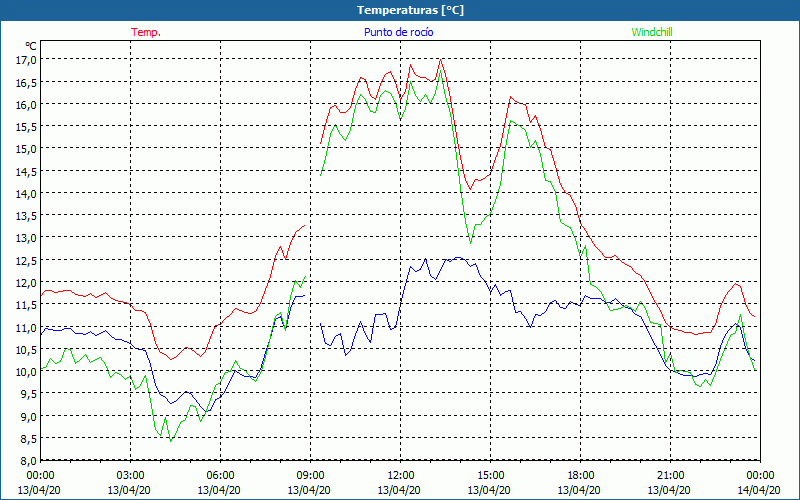Click the '12,5' y-axis value
The width and height of the screenshot is (800, 500).
point(27,260)
